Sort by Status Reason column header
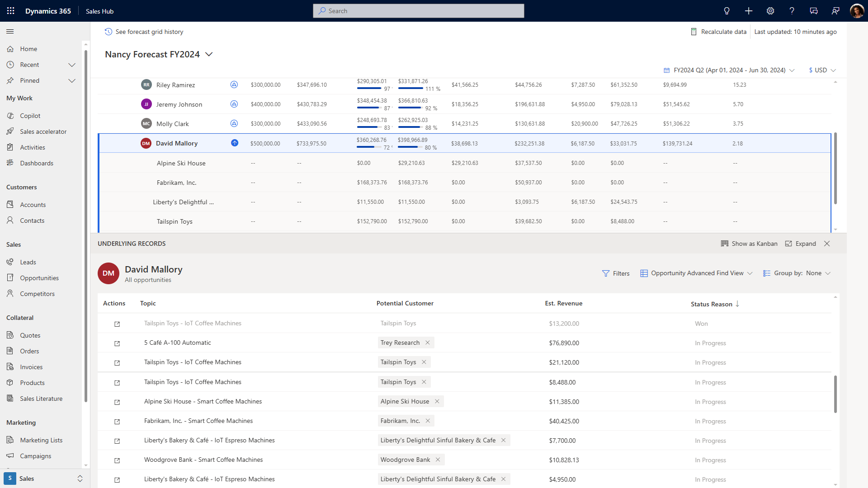The height and width of the screenshot is (488, 868). [711, 304]
